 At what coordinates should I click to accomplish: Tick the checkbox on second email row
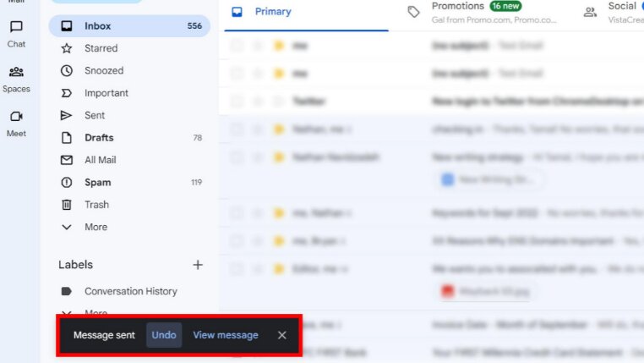[236, 74]
